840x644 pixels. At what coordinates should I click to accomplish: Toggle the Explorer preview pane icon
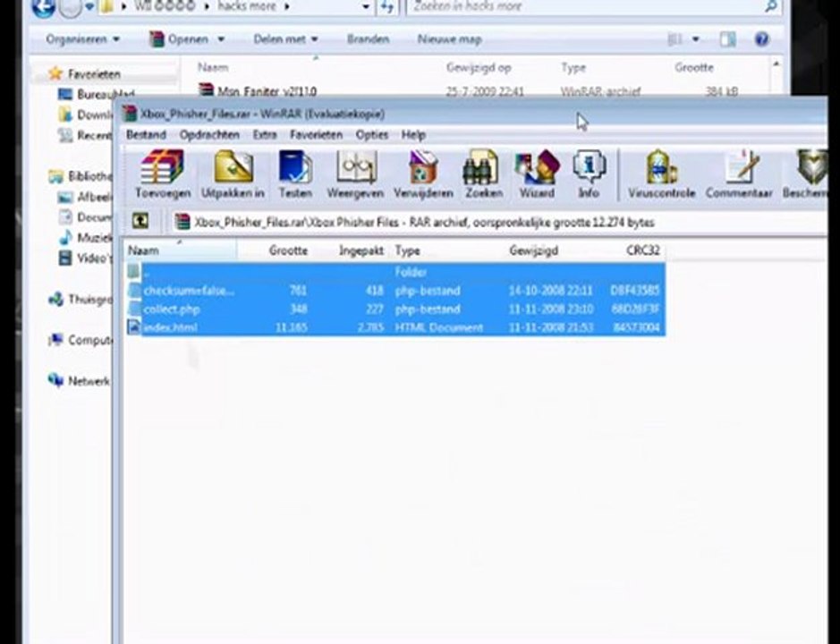(x=727, y=39)
